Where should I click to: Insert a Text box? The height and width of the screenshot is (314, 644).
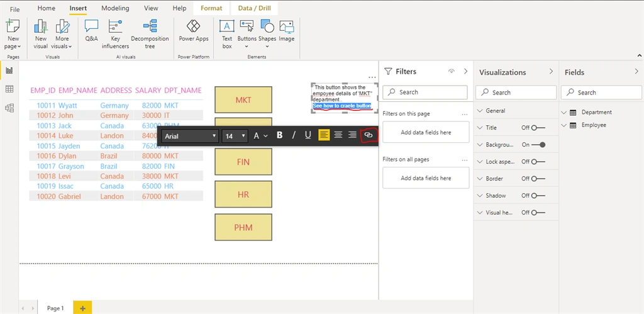click(226, 35)
